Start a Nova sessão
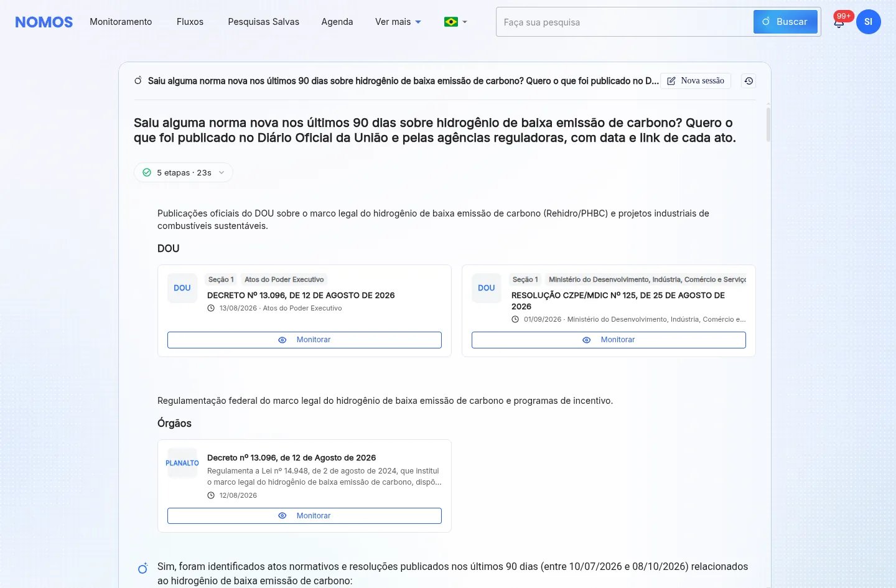The height and width of the screenshot is (588, 896). coord(696,81)
